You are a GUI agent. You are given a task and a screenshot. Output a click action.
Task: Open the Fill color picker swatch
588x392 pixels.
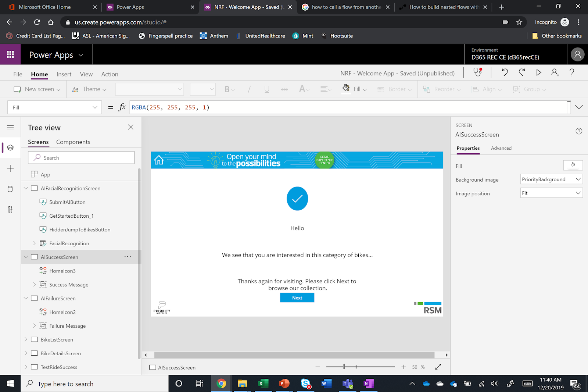pyautogui.click(x=573, y=165)
